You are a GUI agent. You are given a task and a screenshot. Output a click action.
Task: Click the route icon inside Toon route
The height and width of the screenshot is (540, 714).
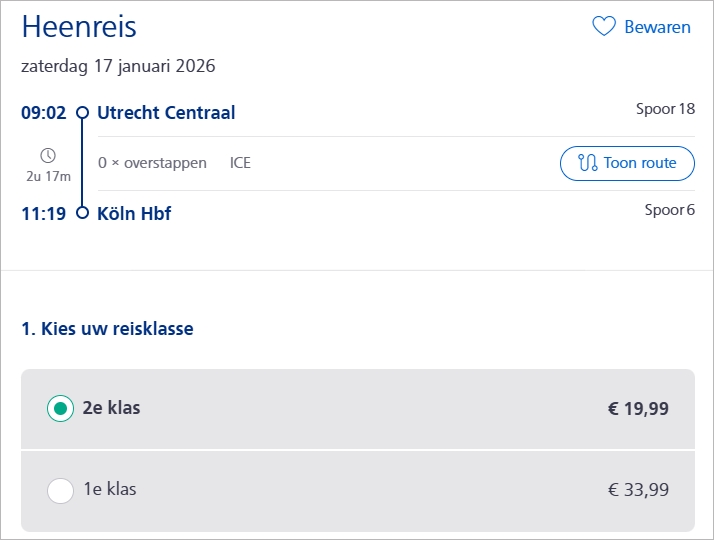(x=587, y=163)
